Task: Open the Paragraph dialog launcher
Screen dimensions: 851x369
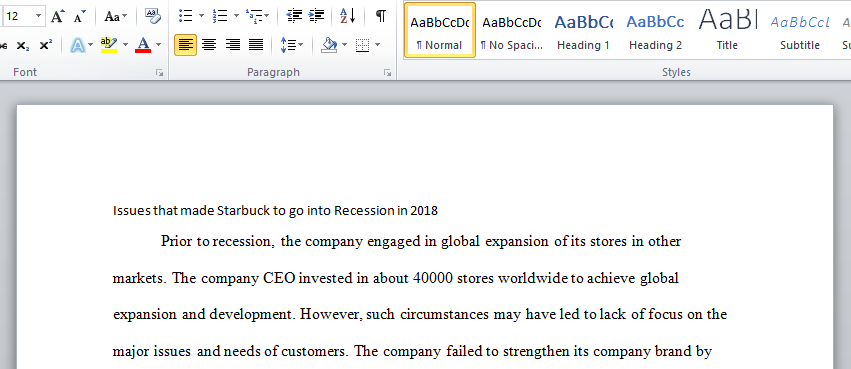Action: point(388,72)
